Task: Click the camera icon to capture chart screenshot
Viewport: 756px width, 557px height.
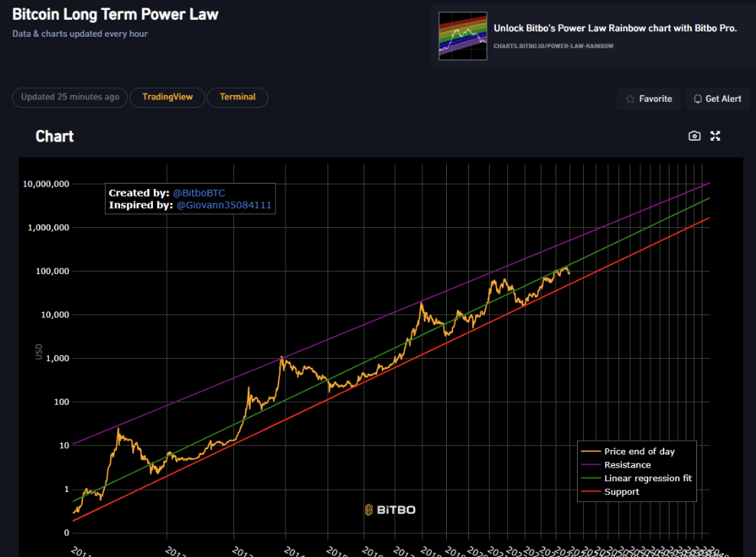Action: pyautogui.click(x=694, y=135)
